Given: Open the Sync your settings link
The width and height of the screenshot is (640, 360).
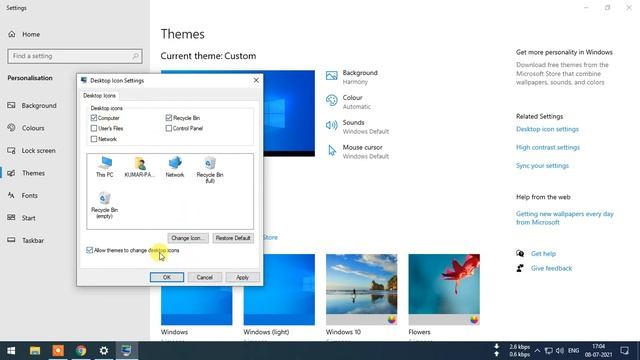Looking at the screenshot, I should [x=542, y=166].
